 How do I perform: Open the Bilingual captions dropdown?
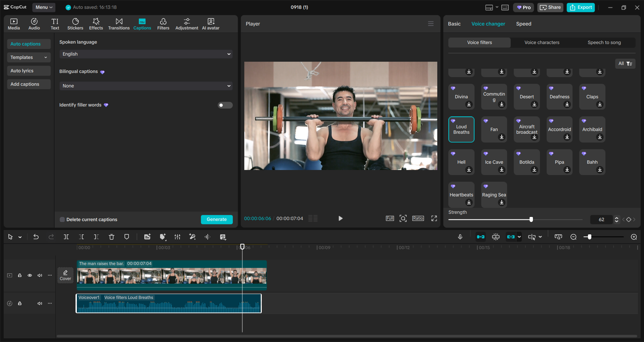tap(146, 86)
